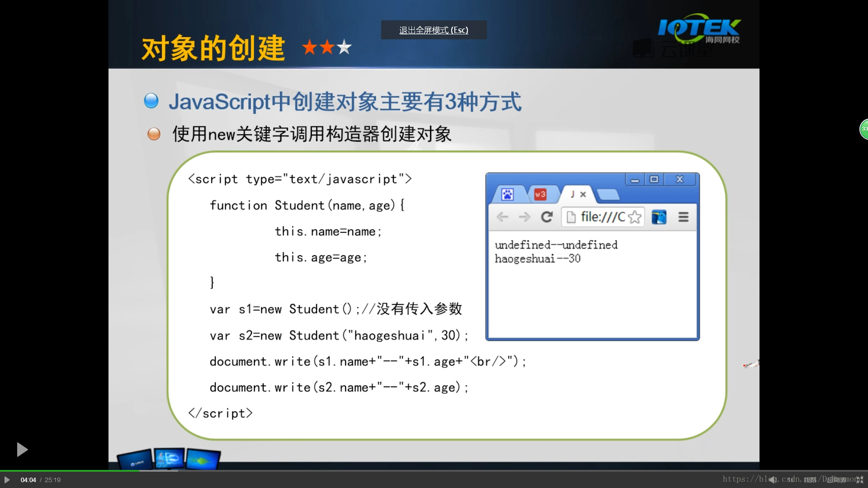This screenshot has height=488, width=868.
Task: Click back arrow in the slide's browser
Action: point(502,217)
